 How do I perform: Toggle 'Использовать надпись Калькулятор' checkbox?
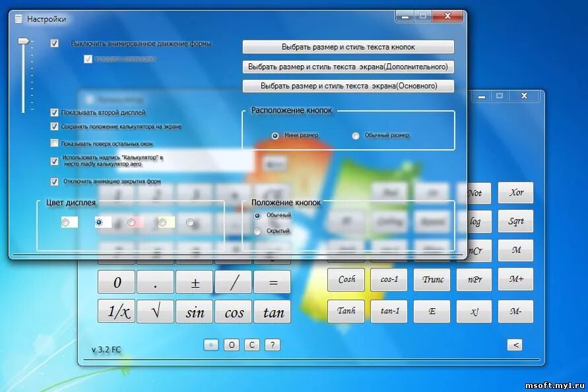coord(54,161)
